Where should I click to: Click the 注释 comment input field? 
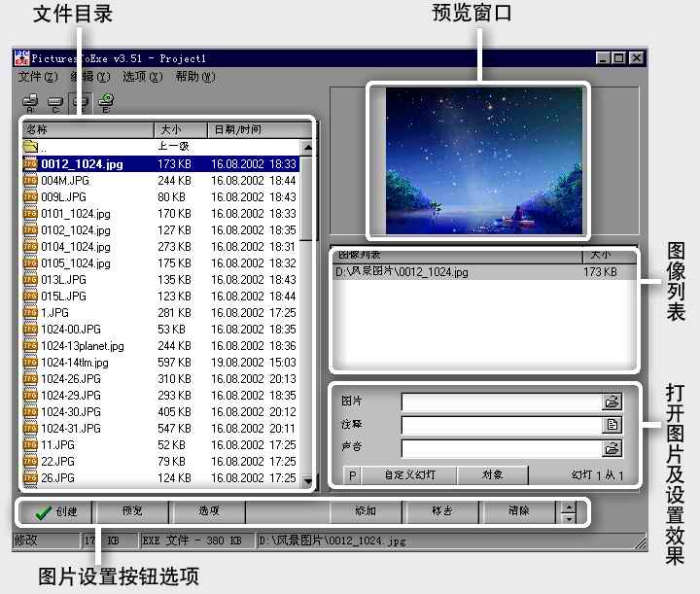click(x=502, y=425)
